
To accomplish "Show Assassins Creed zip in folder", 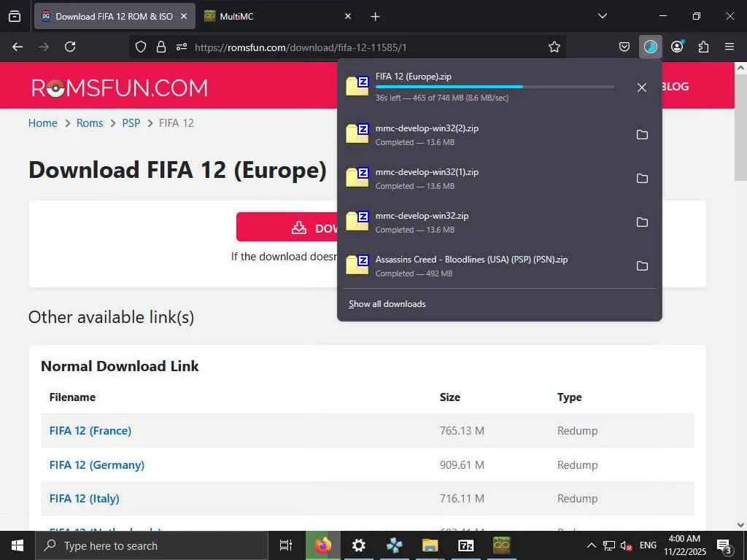I will [642, 266].
